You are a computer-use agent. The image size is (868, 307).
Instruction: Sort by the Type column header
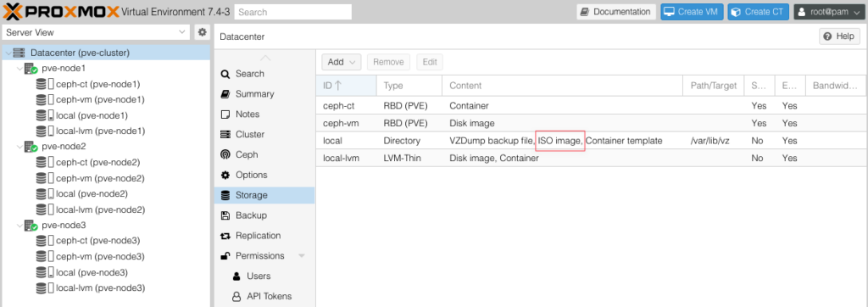(409, 86)
